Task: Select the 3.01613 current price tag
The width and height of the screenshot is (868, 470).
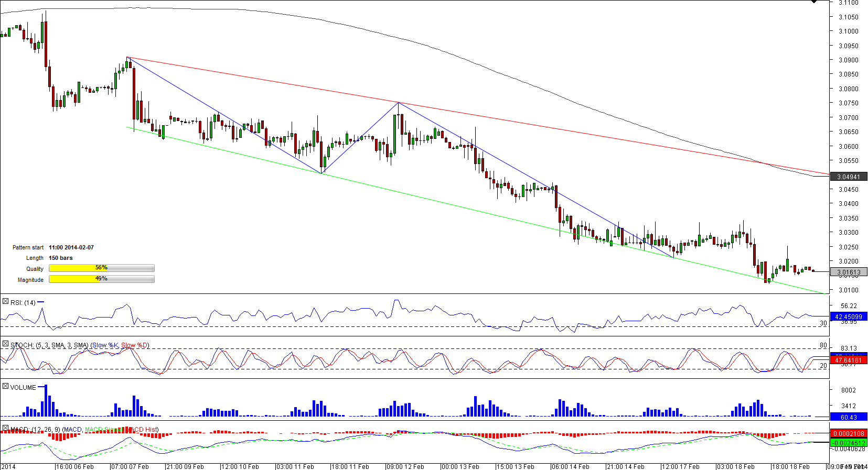Action: 848,272
